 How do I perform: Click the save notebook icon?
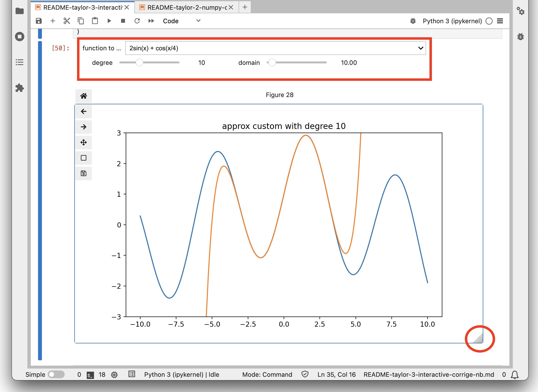pyautogui.click(x=39, y=21)
